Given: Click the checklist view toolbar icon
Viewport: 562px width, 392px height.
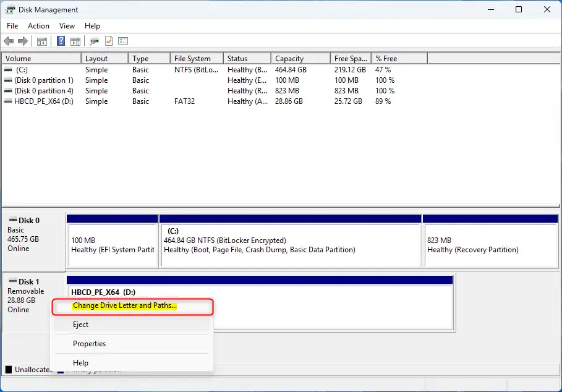Looking at the screenshot, I should [123, 41].
